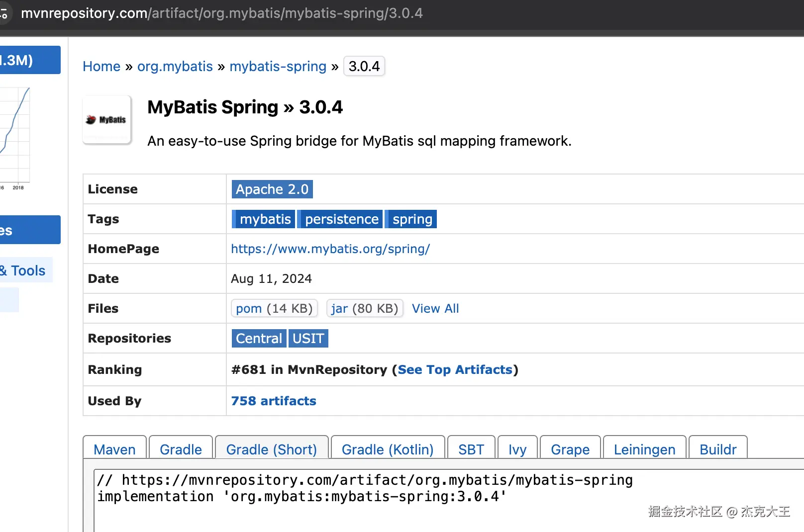
Task: Open the 758 artifacts link
Action: (274, 401)
